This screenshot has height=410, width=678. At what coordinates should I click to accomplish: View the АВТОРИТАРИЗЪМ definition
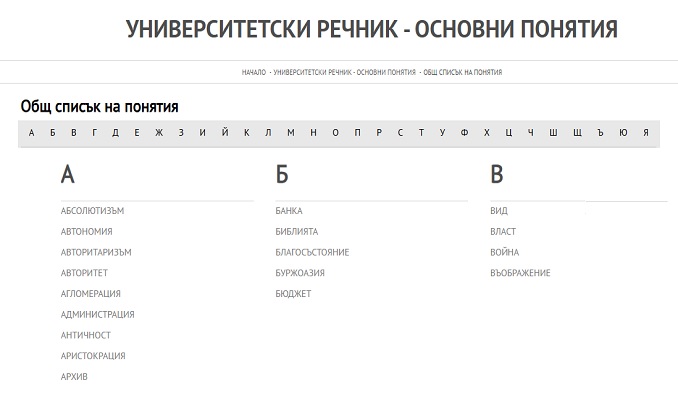pos(96,252)
